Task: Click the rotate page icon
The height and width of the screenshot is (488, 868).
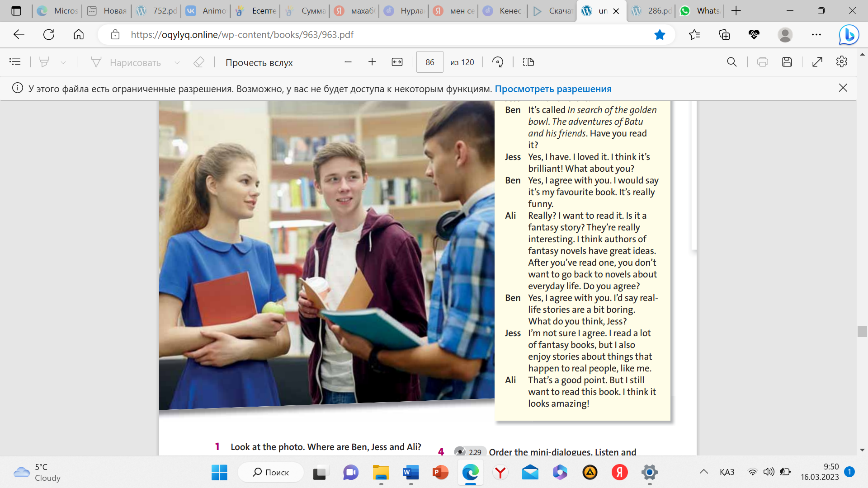Action: tap(498, 62)
